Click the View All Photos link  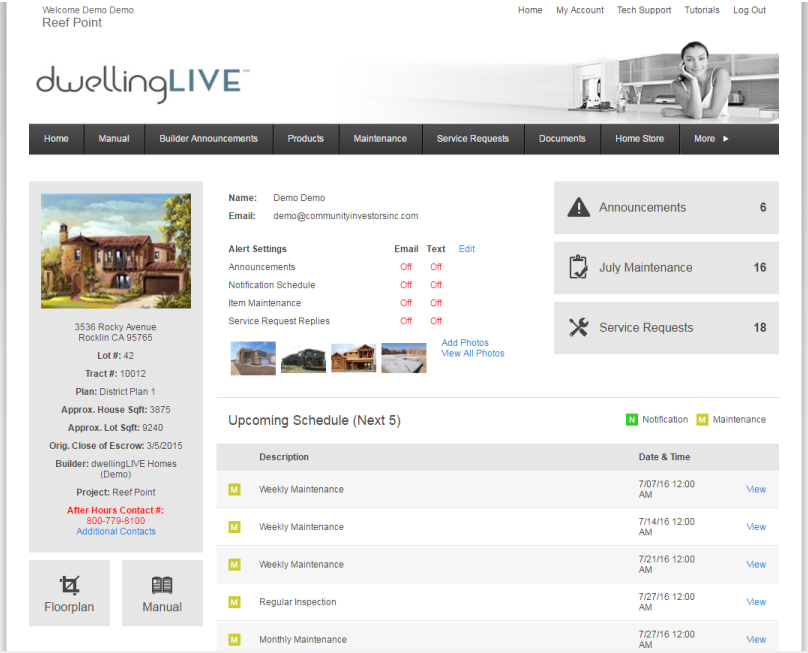click(472, 352)
